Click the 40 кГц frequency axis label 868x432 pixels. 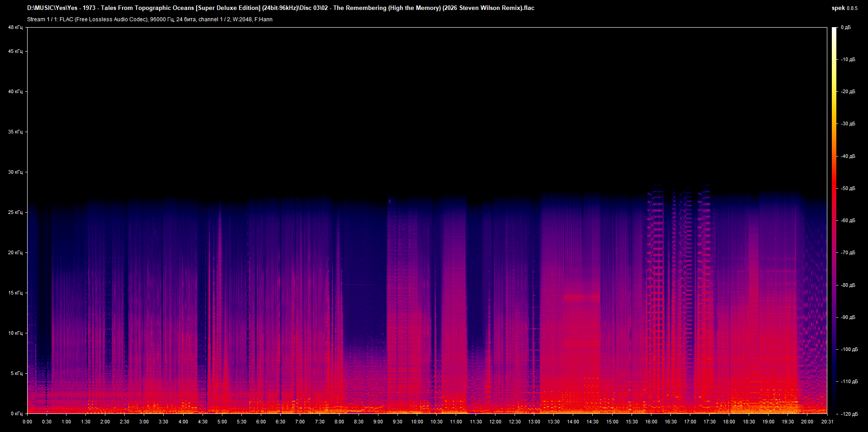point(15,92)
